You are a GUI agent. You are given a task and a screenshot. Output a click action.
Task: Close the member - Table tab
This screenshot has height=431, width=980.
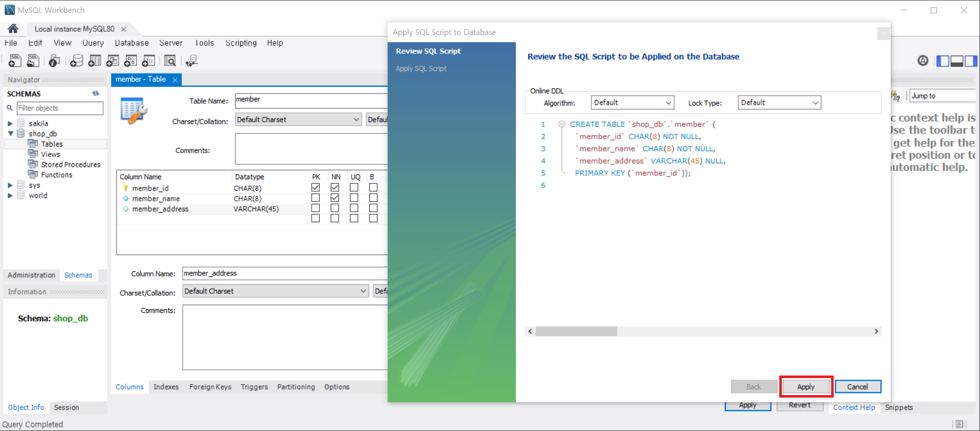click(x=175, y=80)
